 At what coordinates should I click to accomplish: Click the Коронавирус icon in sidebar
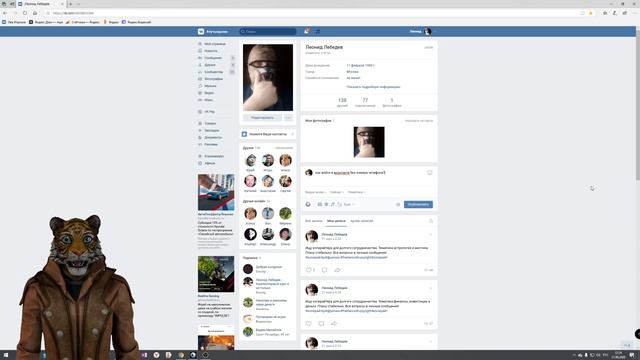tap(200, 156)
